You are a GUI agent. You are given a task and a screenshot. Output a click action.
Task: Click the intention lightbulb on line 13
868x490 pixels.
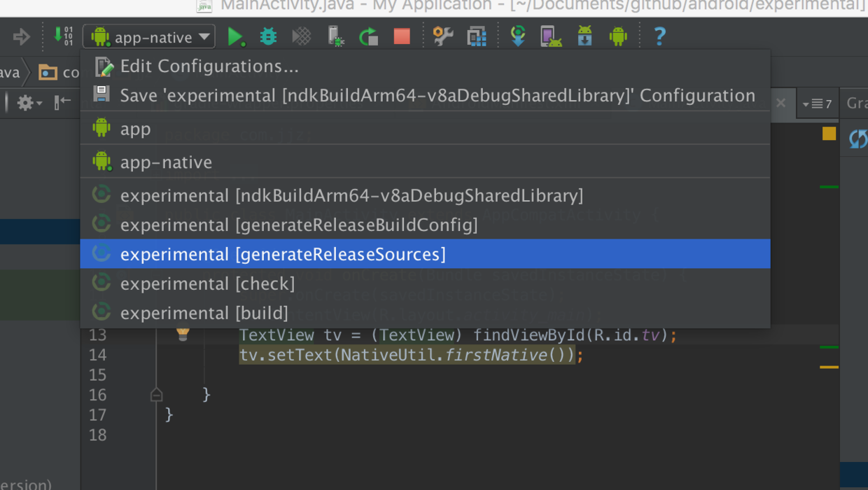(x=183, y=334)
